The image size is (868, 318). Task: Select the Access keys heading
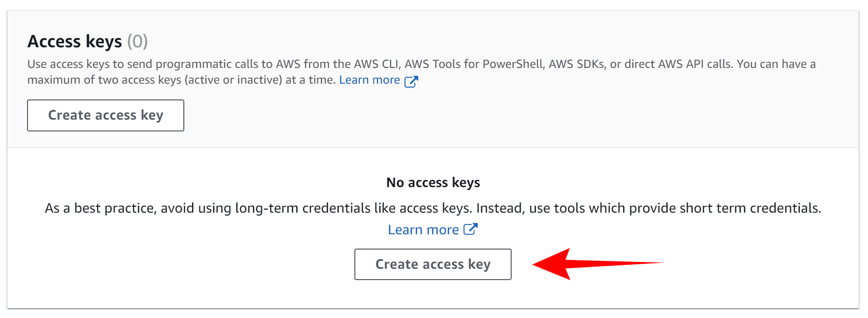tap(75, 41)
